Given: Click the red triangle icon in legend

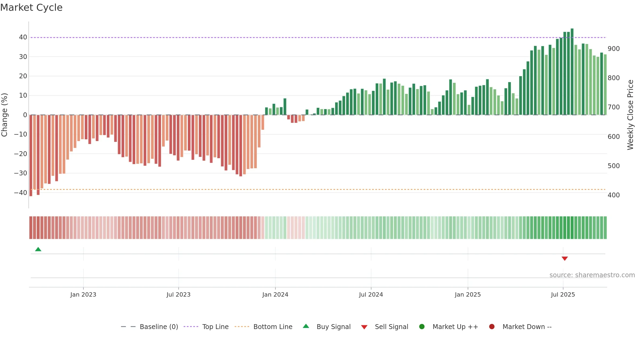Looking at the screenshot, I should coord(364,327).
